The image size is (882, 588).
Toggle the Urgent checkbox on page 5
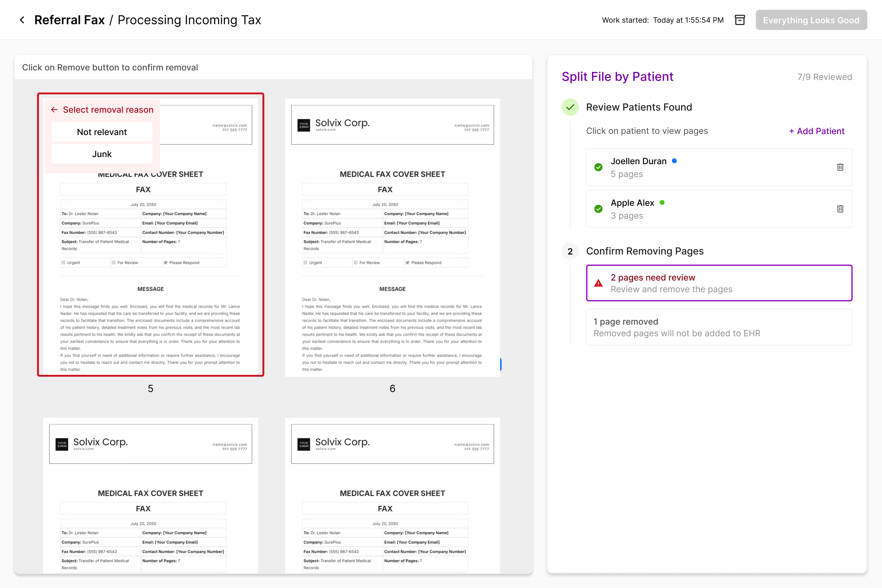point(63,262)
